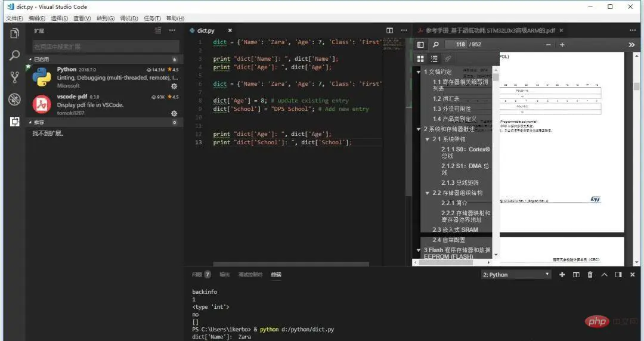The width and height of the screenshot is (644, 341).
Task: Split the editor using the split icon
Action: pyautogui.click(x=389, y=30)
